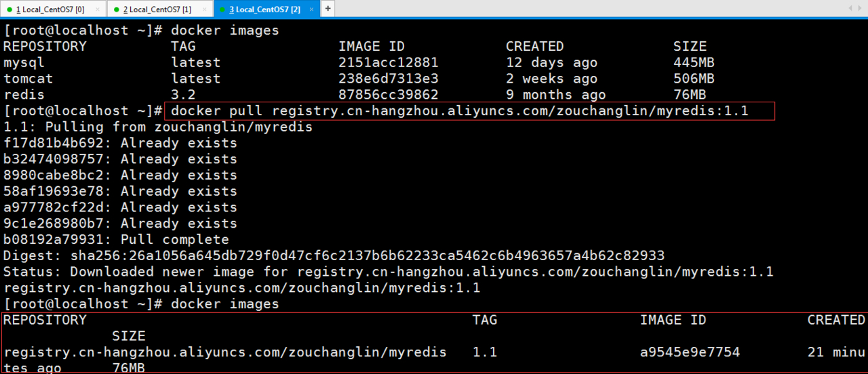
Task: Switch to the 2 Local_CentOS7 [1] tab
Action: click(157, 9)
